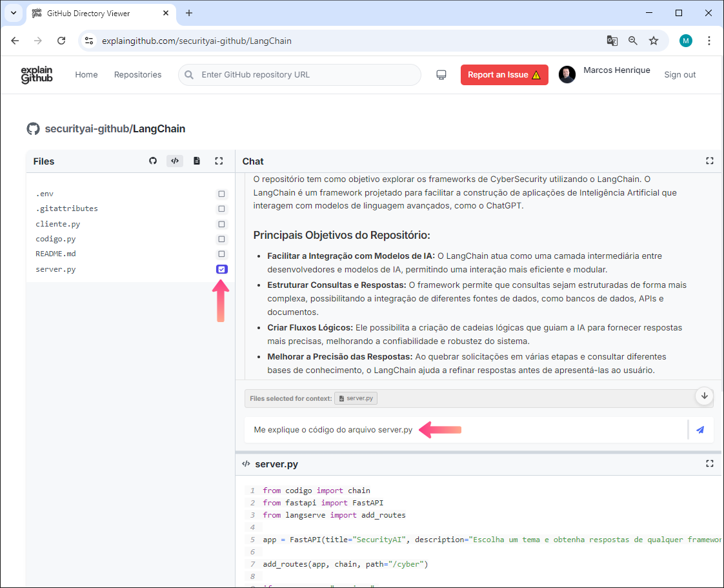Switch to GitHub Directory Viewer tab

[x=101, y=14]
